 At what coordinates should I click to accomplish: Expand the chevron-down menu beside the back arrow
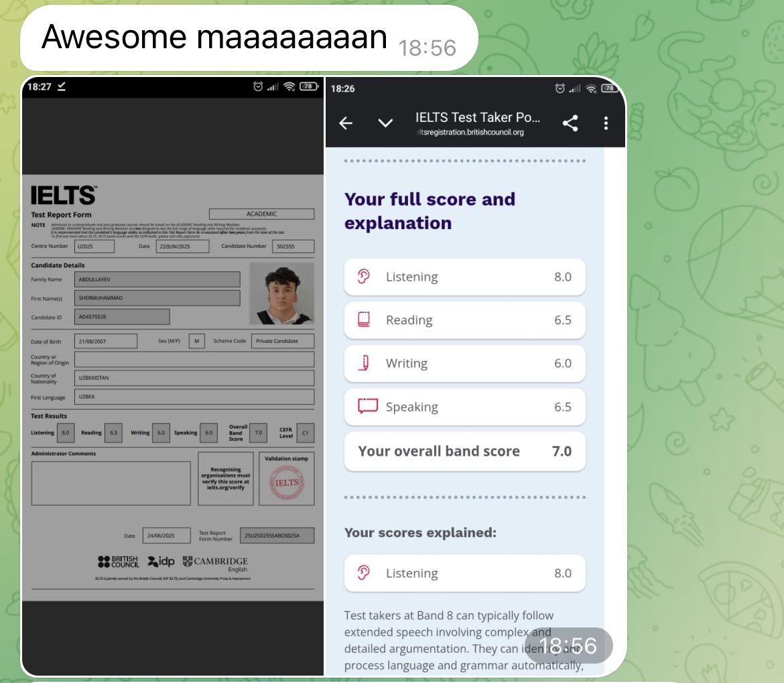tap(385, 123)
